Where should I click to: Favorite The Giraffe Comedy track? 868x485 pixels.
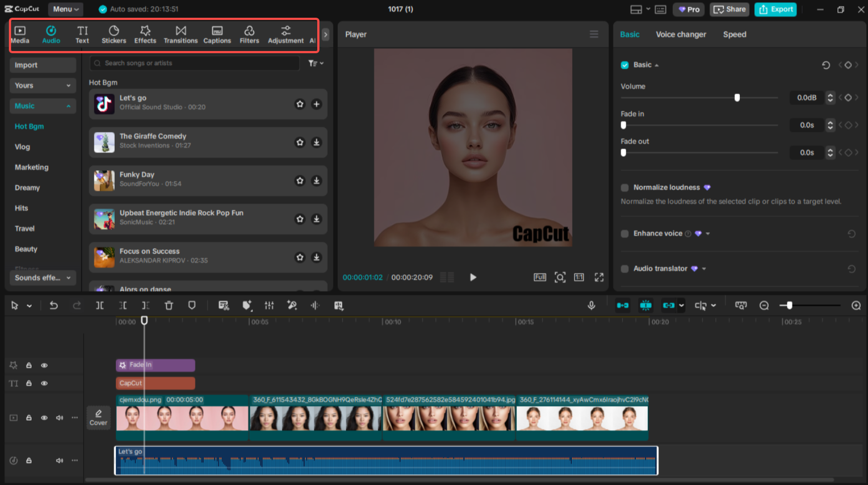[x=300, y=142]
